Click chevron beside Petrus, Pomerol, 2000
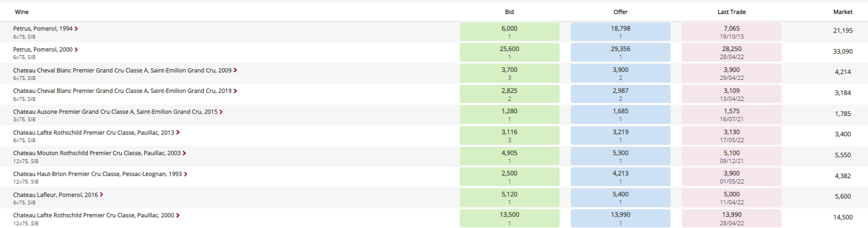Image resolution: width=868 pixels, height=228 pixels. (76, 50)
